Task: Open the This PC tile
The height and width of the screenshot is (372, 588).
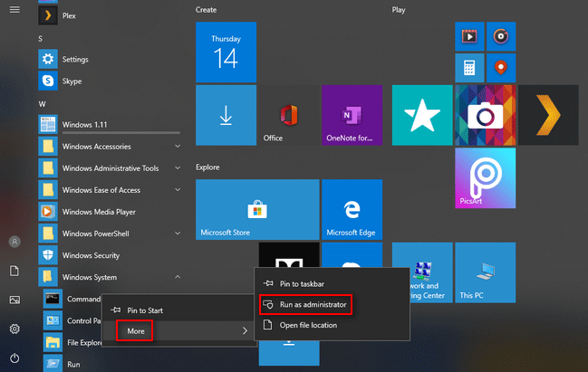Action: click(x=486, y=272)
